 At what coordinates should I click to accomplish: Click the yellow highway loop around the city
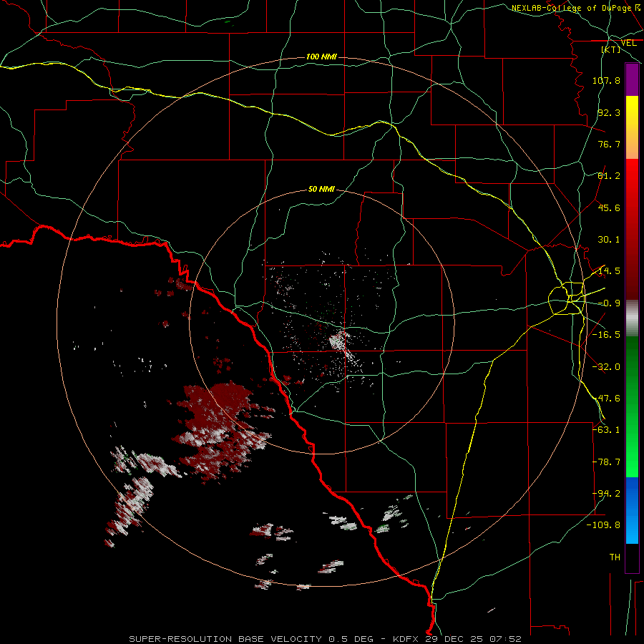click(x=567, y=298)
